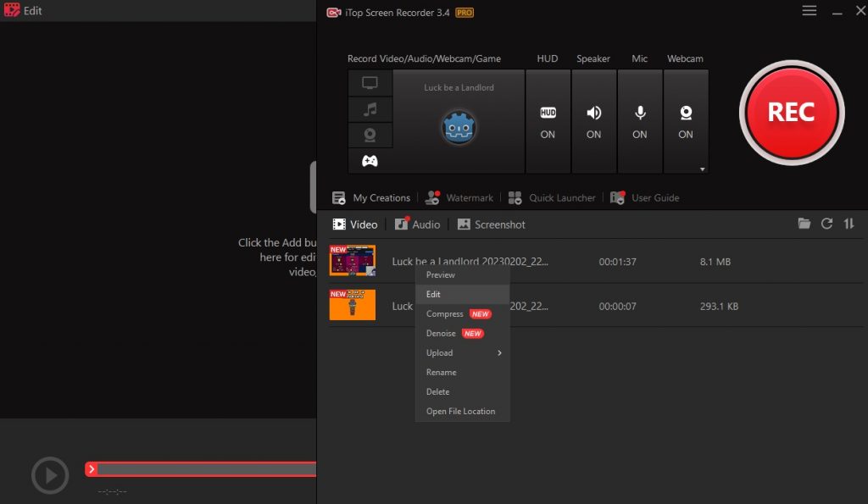This screenshot has width=868, height=504.
Task: Refresh the recordings list
Action: point(826,224)
